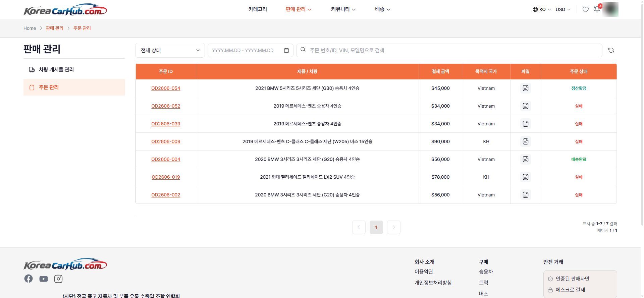
Task: Open order link OD2606-019
Action: click(166, 177)
